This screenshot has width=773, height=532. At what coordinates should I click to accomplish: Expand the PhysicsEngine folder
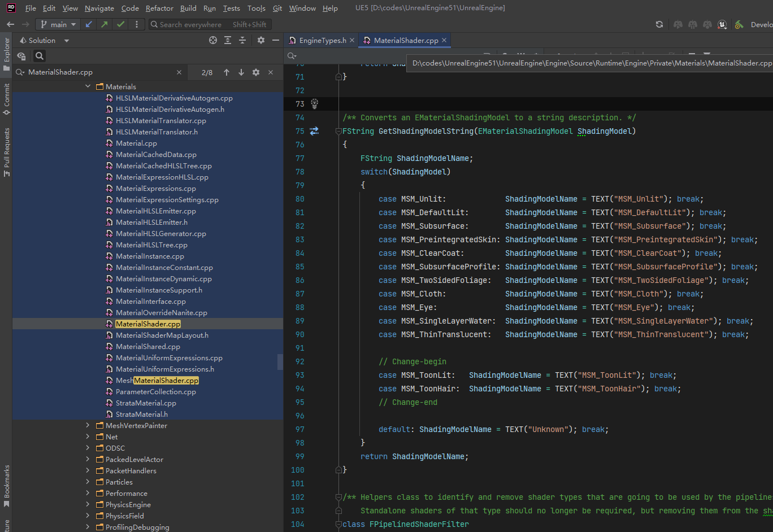click(88, 504)
